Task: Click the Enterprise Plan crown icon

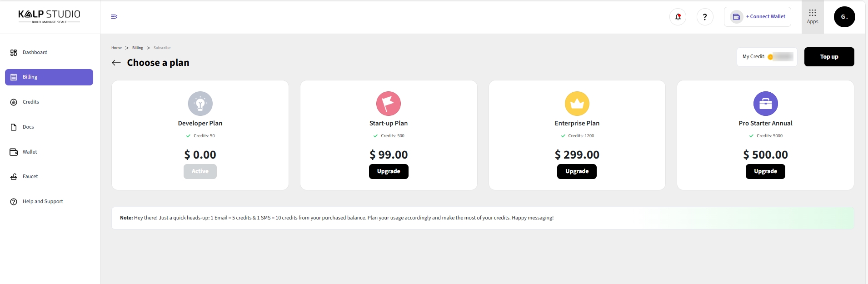Action: pyautogui.click(x=577, y=104)
